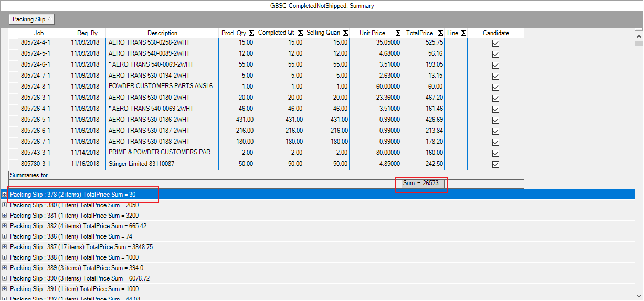The width and height of the screenshot is (644, 301).
Task: Toggle Candidate checkbox for job 805724-6-1
Action: coord(495,65)
